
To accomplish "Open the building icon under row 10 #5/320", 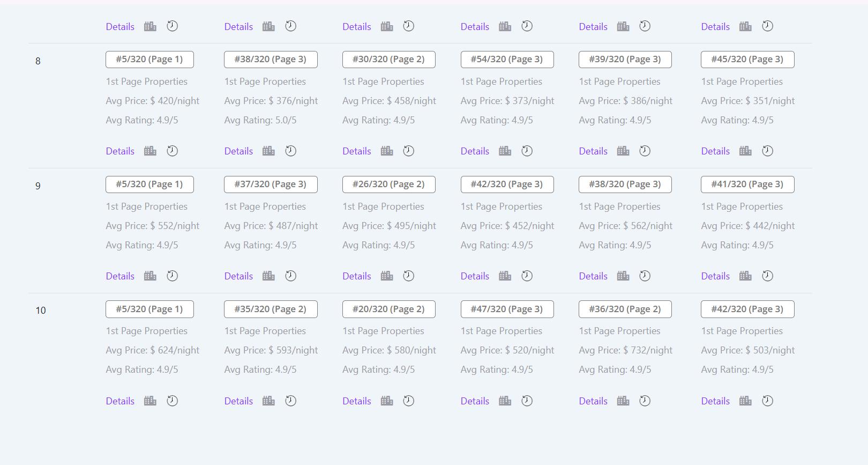I will click(150, 401).
